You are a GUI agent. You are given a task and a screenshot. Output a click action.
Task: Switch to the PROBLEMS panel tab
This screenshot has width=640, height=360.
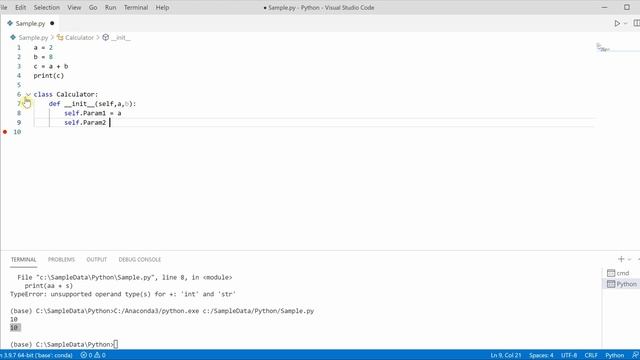click(61, 260)
